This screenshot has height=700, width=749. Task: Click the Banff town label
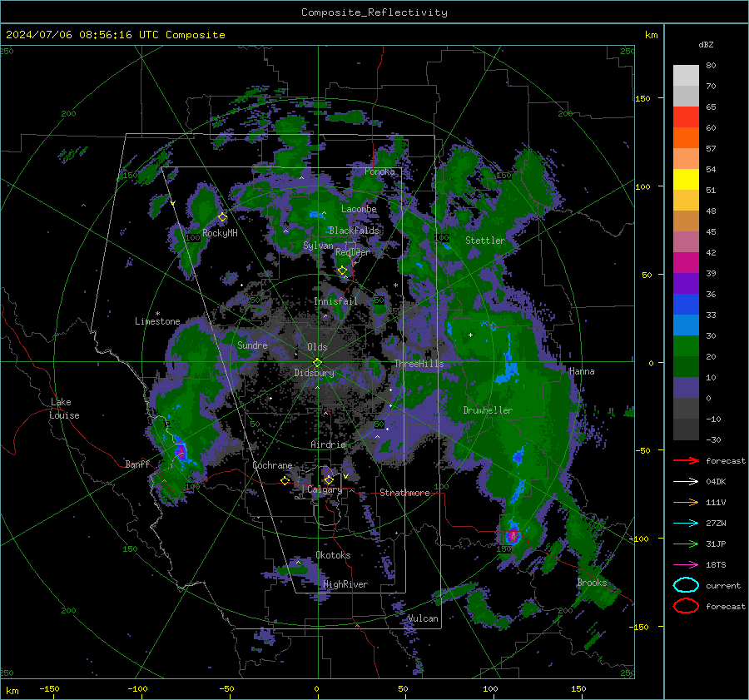point(137,464)
